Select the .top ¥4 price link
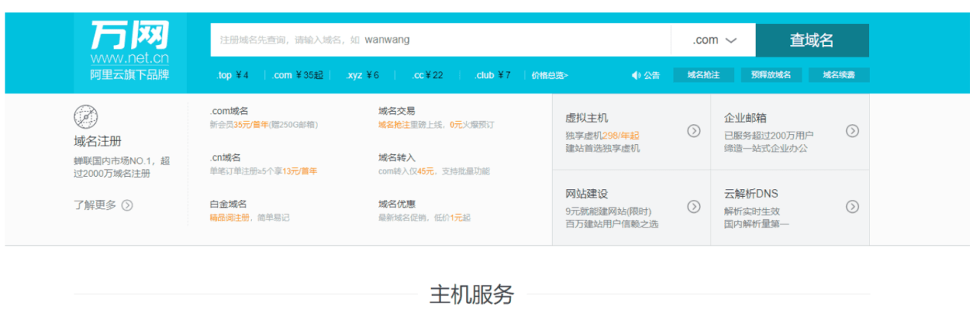 [233, 75]
